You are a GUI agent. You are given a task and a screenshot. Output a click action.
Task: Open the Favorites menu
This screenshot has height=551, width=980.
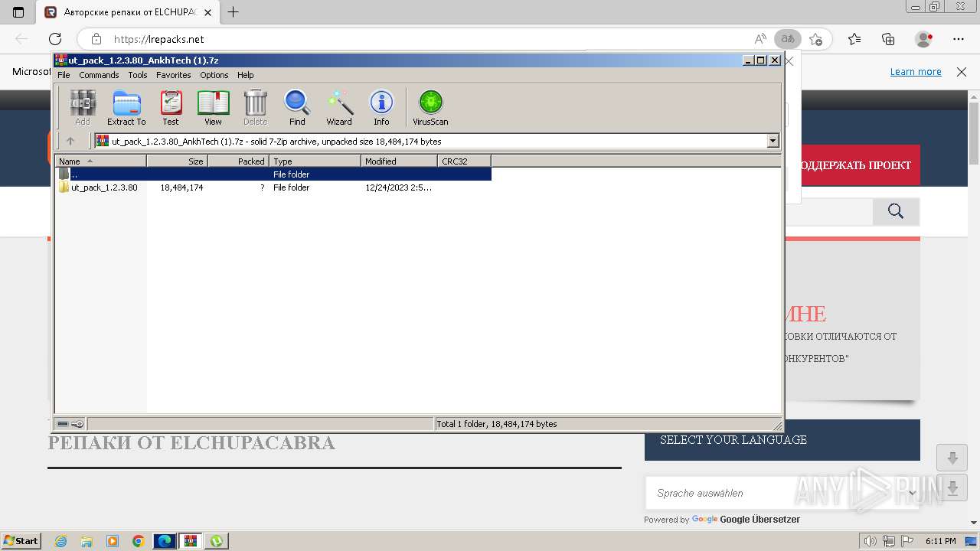(174, 75)
